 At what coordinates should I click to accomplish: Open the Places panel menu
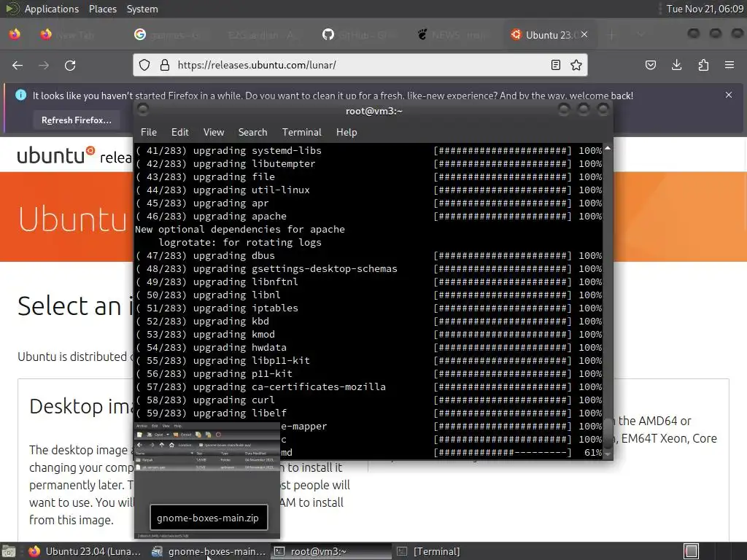(102, 9)
